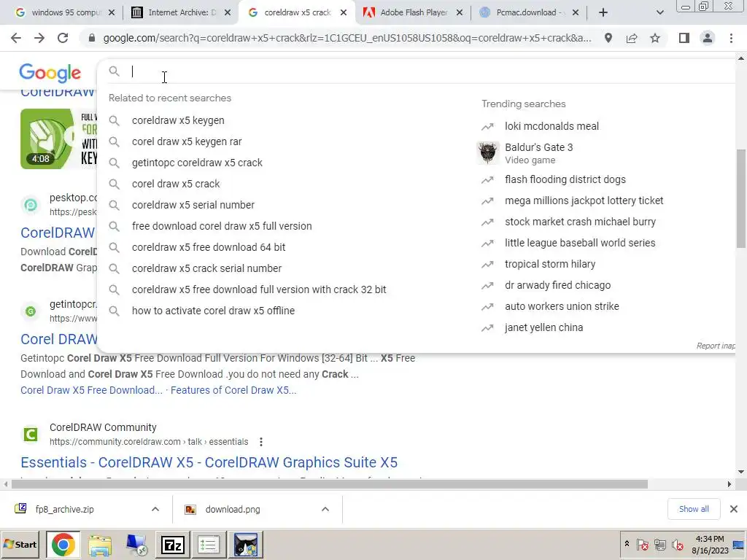Open the Chrome three-dot menu
747x560 pixels.
click(x=731, y=38)
